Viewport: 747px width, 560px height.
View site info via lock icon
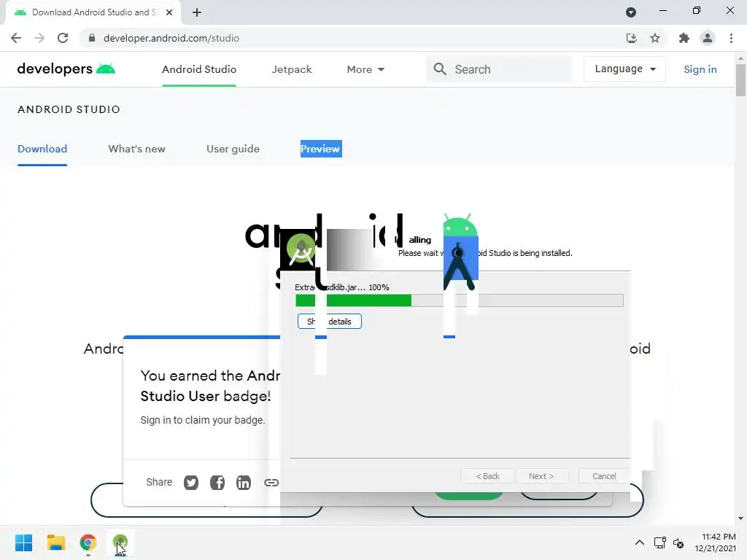[92, 38]
